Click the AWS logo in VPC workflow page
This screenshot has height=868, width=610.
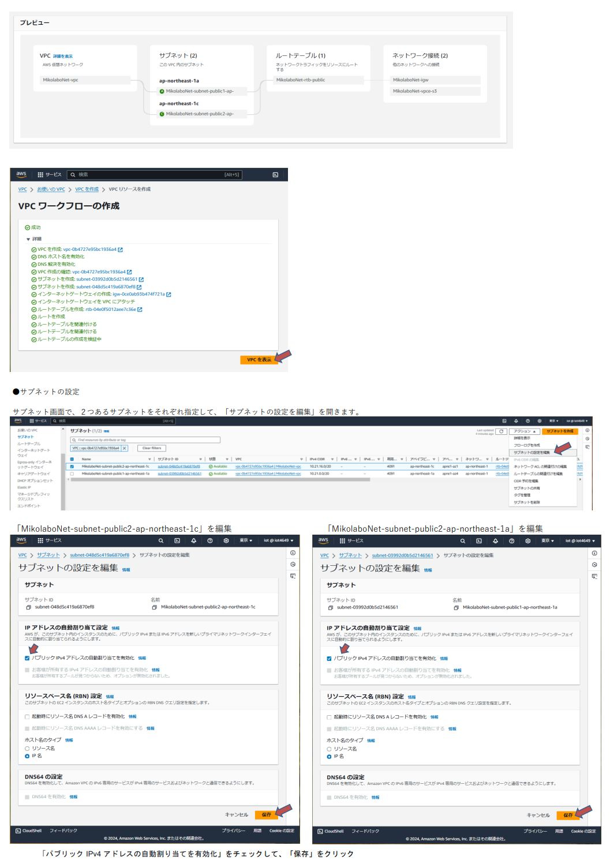point(21,174)
